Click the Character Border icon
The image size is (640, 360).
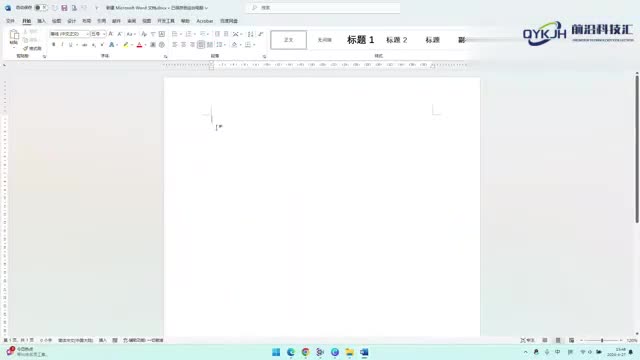pos(162,34)
